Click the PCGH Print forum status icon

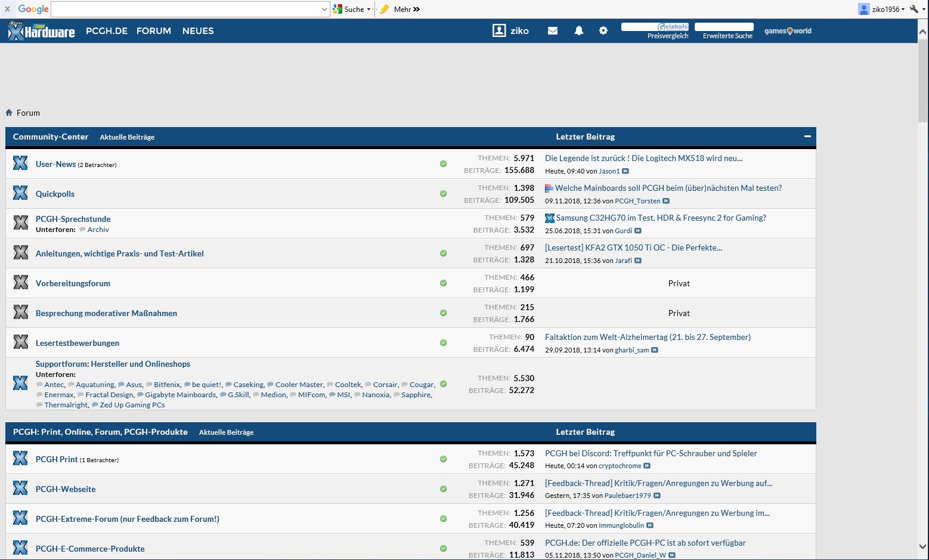click(20, 459)
